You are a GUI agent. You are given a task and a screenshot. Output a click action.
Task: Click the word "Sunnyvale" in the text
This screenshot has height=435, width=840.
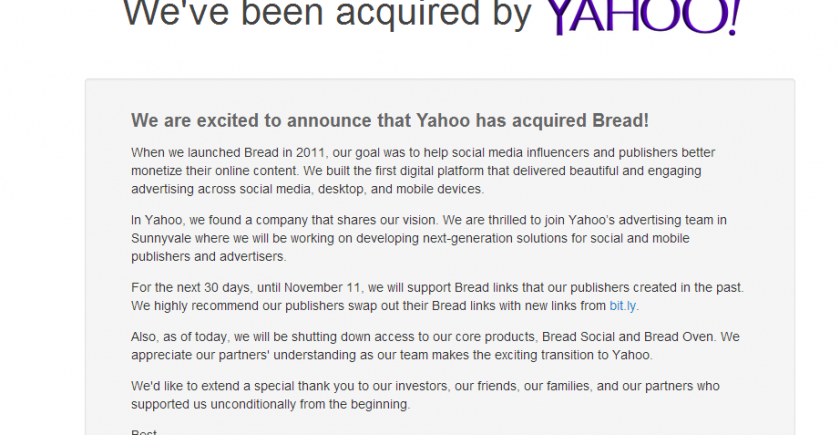coord(163,238)
